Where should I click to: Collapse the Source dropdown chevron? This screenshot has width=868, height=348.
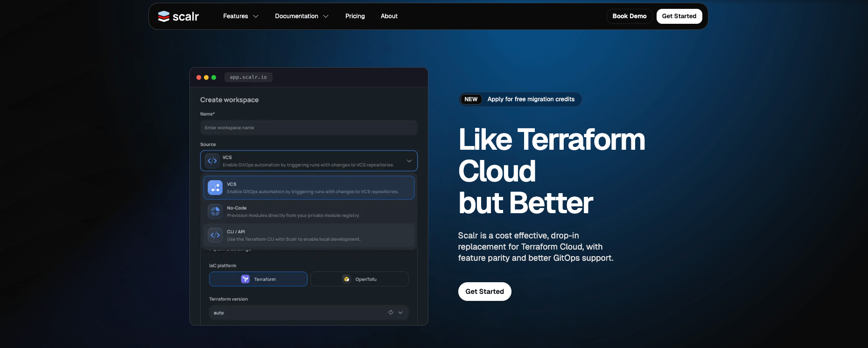point(409,161)
